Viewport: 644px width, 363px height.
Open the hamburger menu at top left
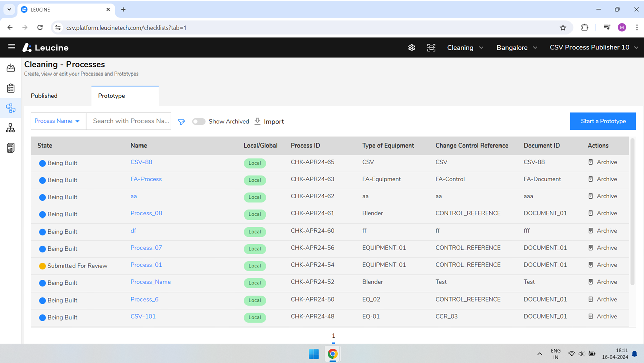tap(11, 47)
